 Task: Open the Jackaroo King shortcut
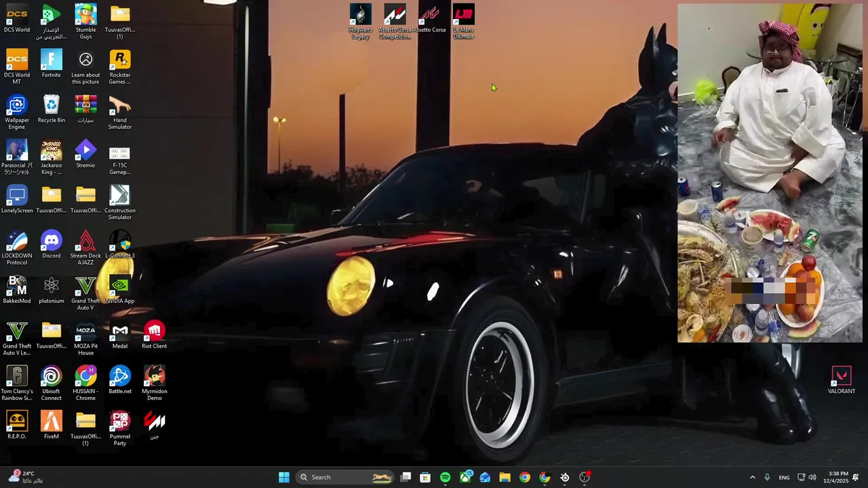tap(51, 157)
